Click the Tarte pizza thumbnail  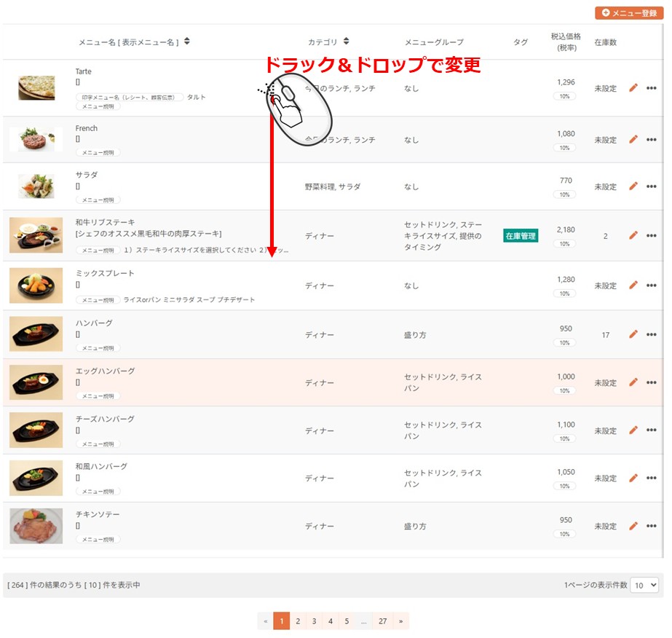pos(36,88)
